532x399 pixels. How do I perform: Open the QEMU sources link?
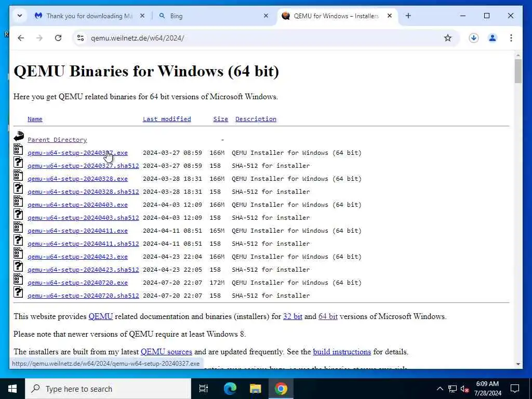pyautogui.click(x=166, y=352)
